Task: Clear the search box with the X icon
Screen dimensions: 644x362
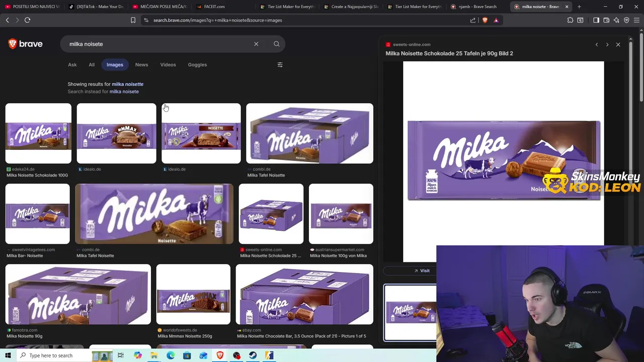Action: [256, 44]
